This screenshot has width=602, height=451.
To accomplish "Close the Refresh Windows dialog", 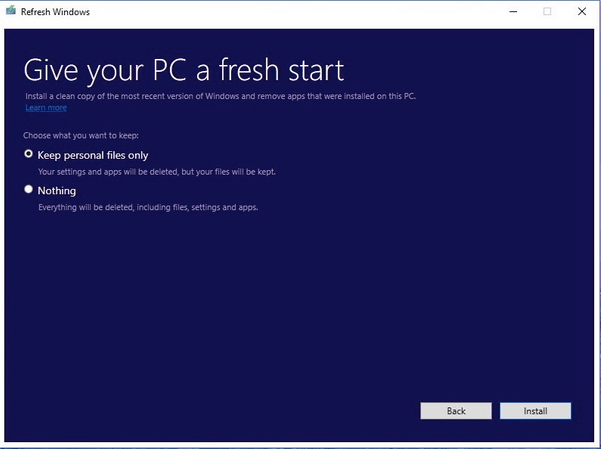I will point(582,12).
